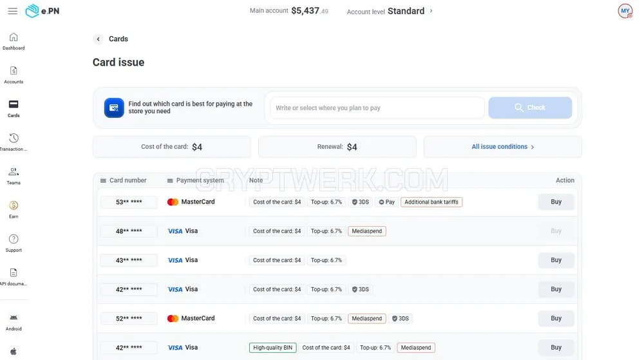
Task: Click MasterCard logo in 53** row
Action: [173, 202]
